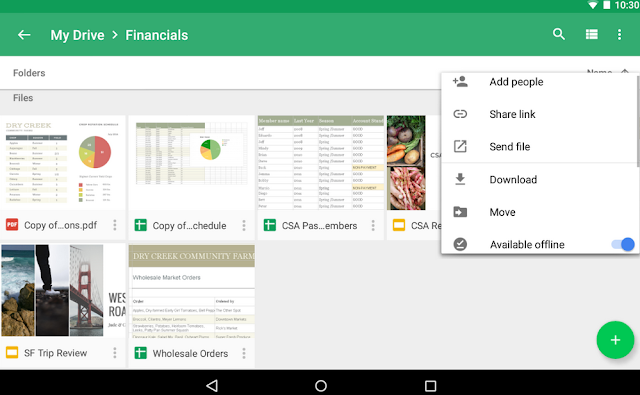640x395 pixels.
Task: Tap the Android home navigation button
Action: (x=321, y=386)
